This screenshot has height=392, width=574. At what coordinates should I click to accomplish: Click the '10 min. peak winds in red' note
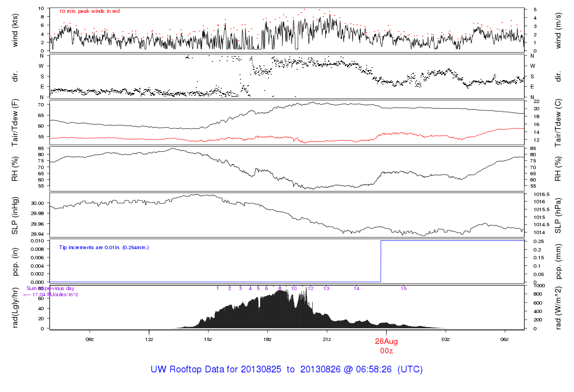tap(89, 11)
